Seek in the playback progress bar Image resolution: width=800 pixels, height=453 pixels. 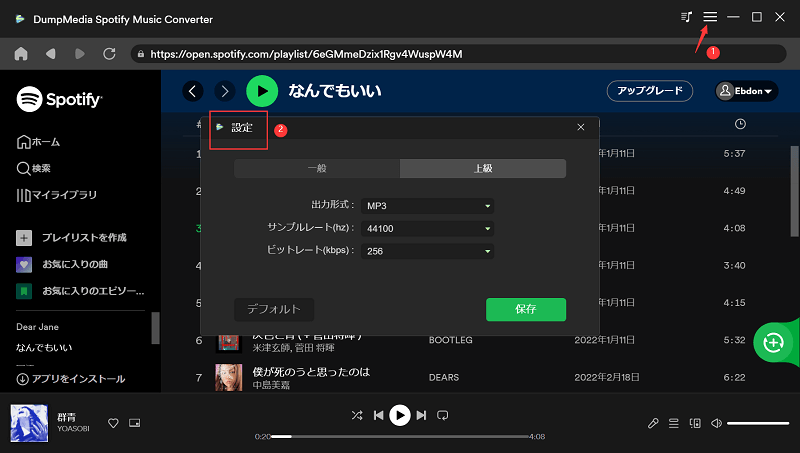coord(399,437)
